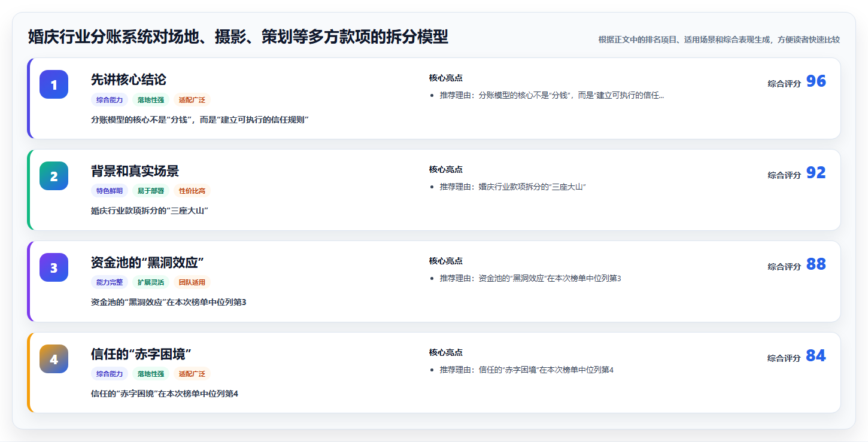Click the score value 96
The image size is (868, 442).
point(816,81)
